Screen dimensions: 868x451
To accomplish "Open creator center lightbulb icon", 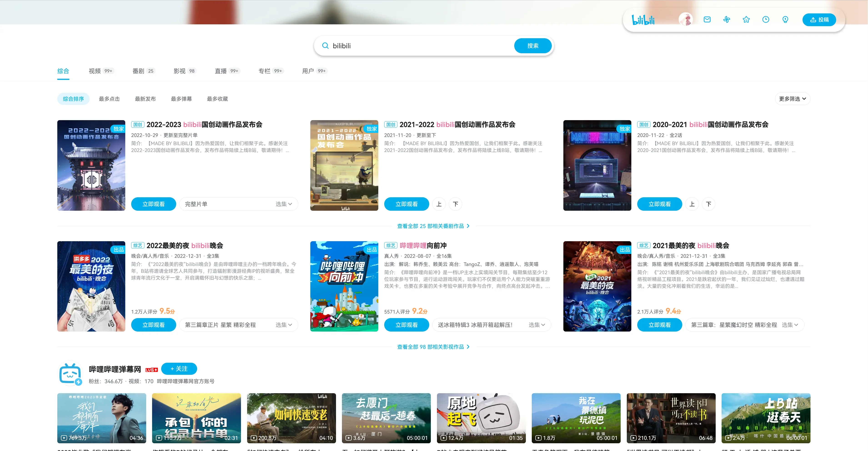I will (785, 20).
